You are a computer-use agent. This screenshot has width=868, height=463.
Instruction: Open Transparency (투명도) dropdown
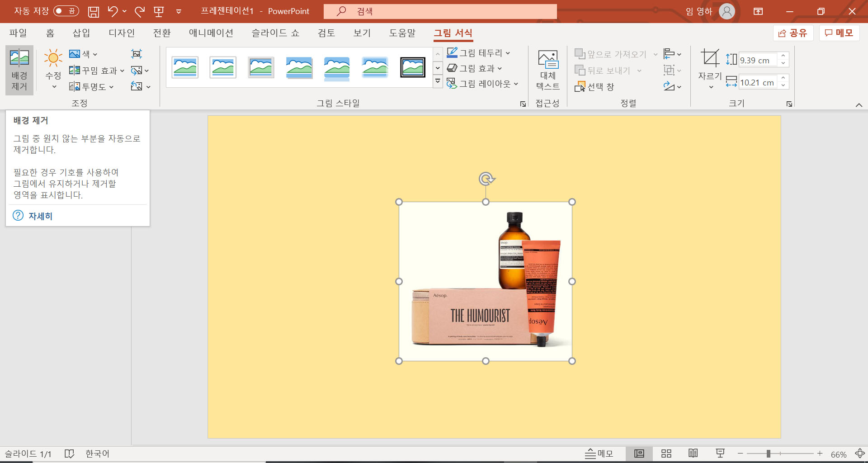point(91,86)
